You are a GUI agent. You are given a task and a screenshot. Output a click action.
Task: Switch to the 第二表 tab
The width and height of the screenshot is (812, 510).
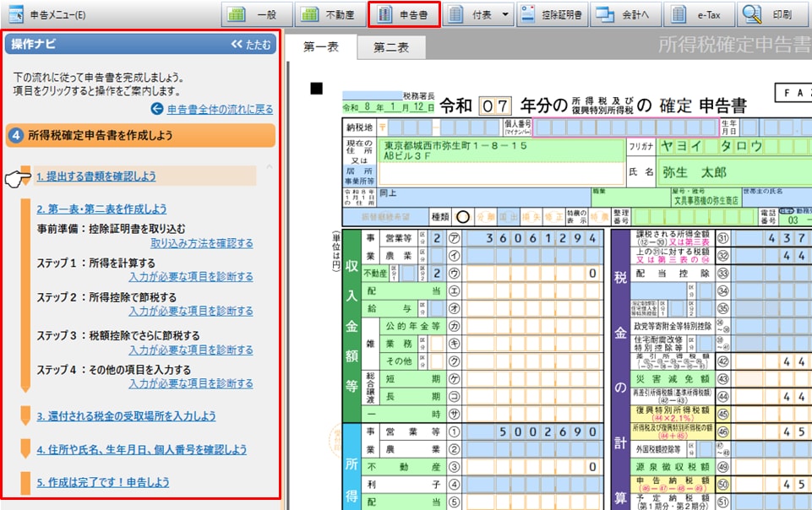pyautogui.click(x=390, y=48)
